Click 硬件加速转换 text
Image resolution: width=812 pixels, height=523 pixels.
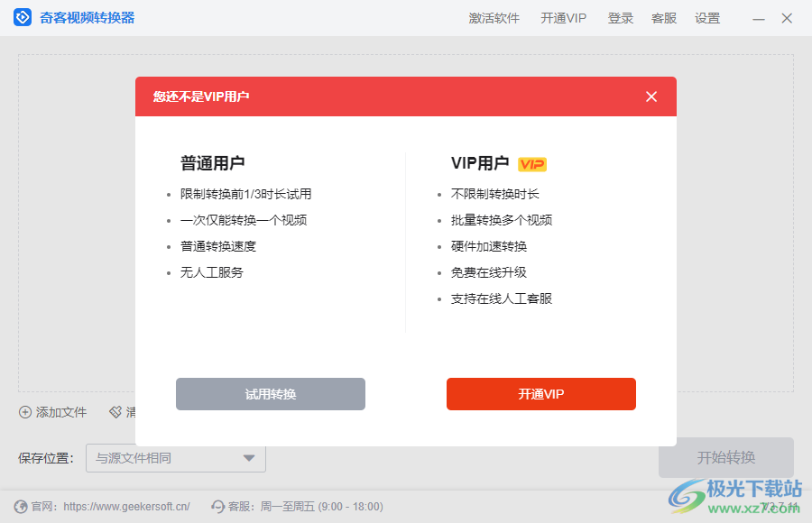pos(489,246)
